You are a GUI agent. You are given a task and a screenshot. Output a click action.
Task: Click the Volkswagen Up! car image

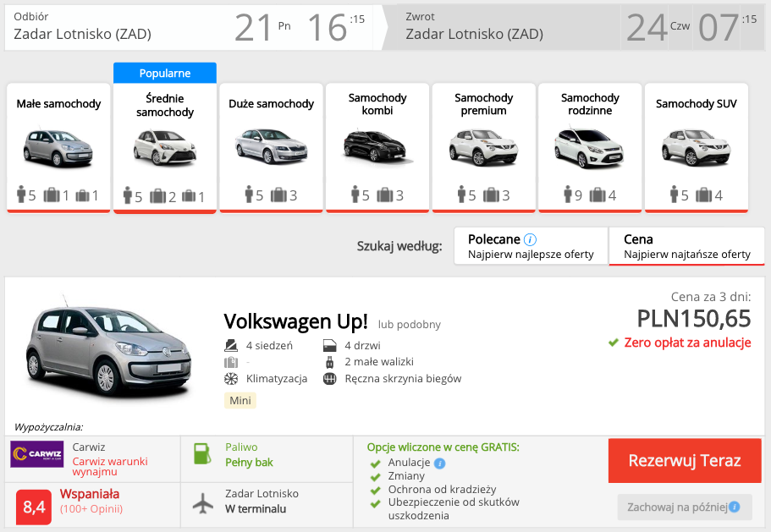pos(108,348)
